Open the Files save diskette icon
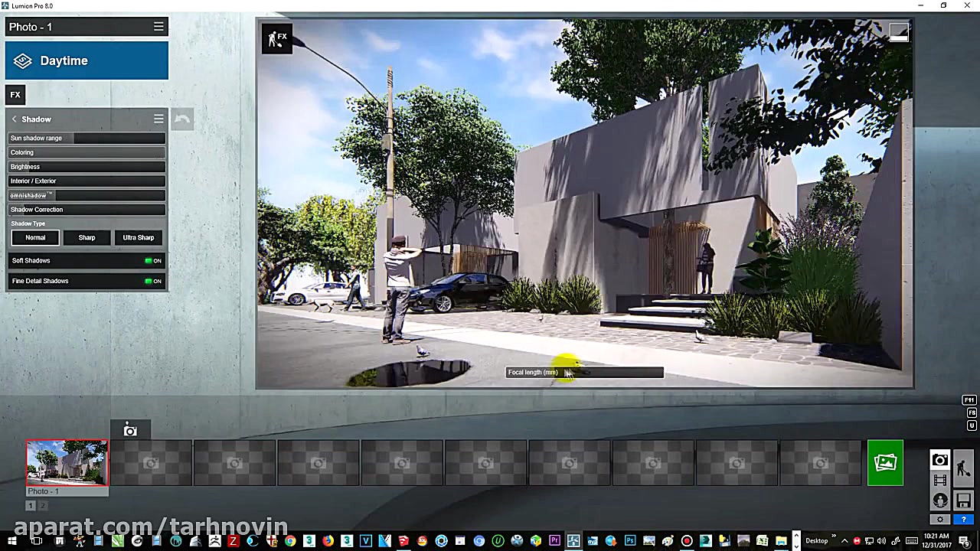 point(963,500)
